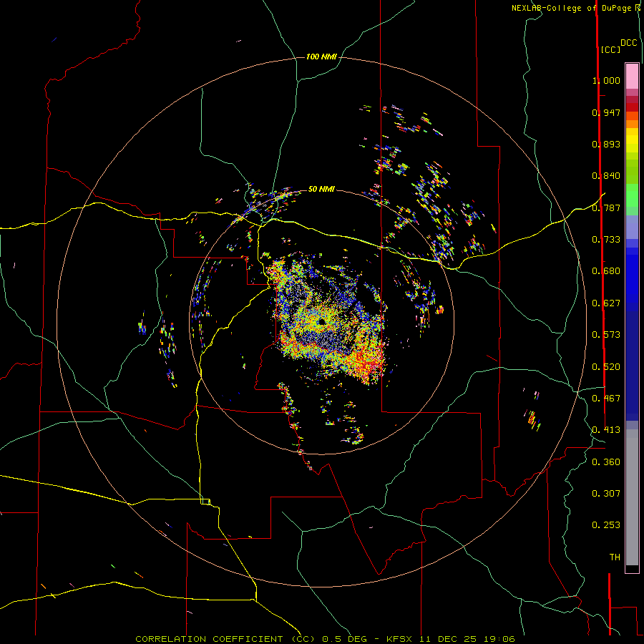Pick the pink segment of the color bar
Viewport: 644px width, 644px height.
tap(632, 77)
